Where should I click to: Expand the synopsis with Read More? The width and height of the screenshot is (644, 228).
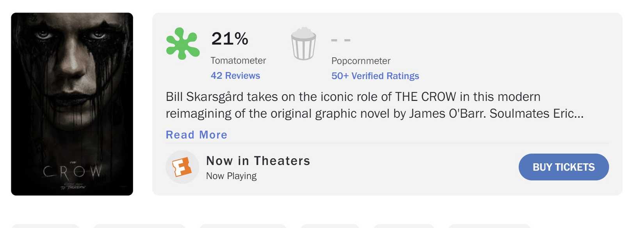[196, 135]
